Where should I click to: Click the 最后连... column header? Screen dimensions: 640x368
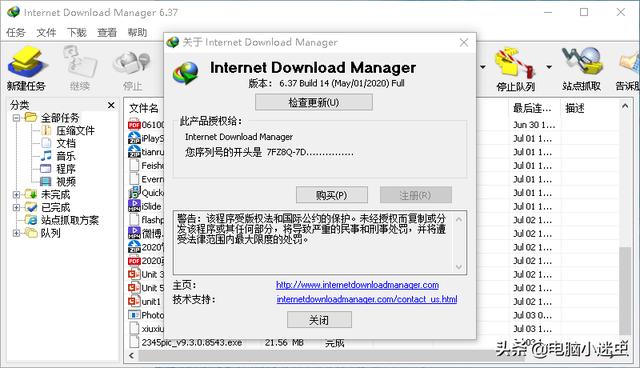[x=532, y=108]
